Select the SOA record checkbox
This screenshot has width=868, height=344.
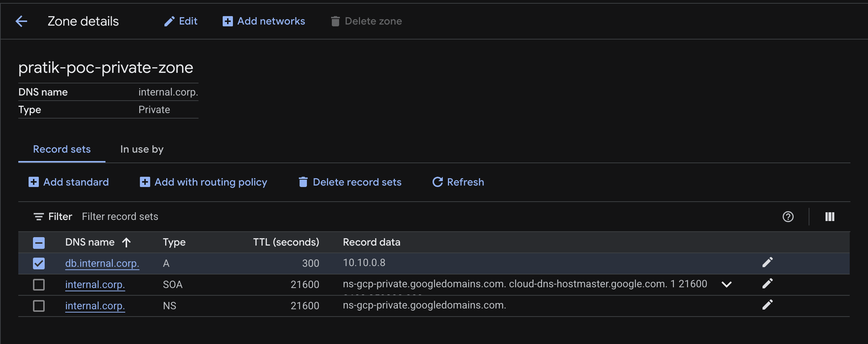tap(39, 284)
